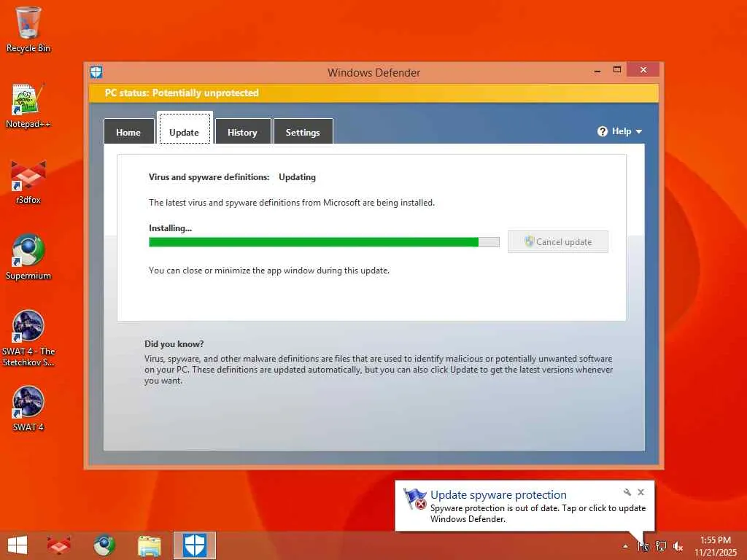
Task: Click the network tray icon
Action: point(661,546)
